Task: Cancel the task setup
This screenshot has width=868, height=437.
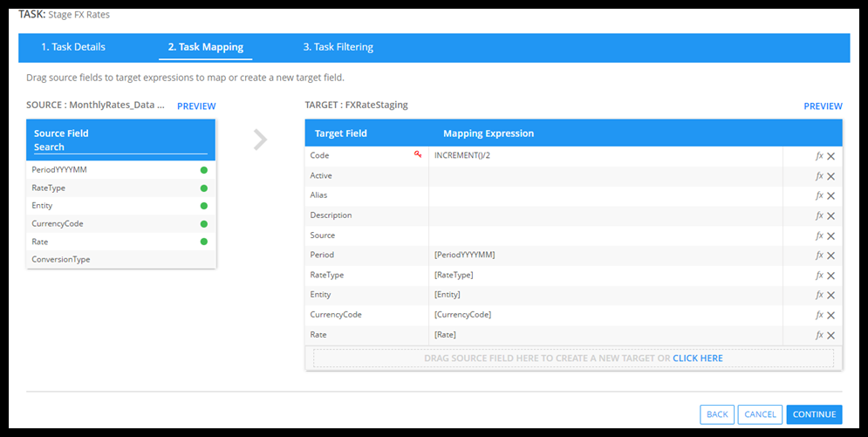Action: pyautogui.click(x=760, y=415)
